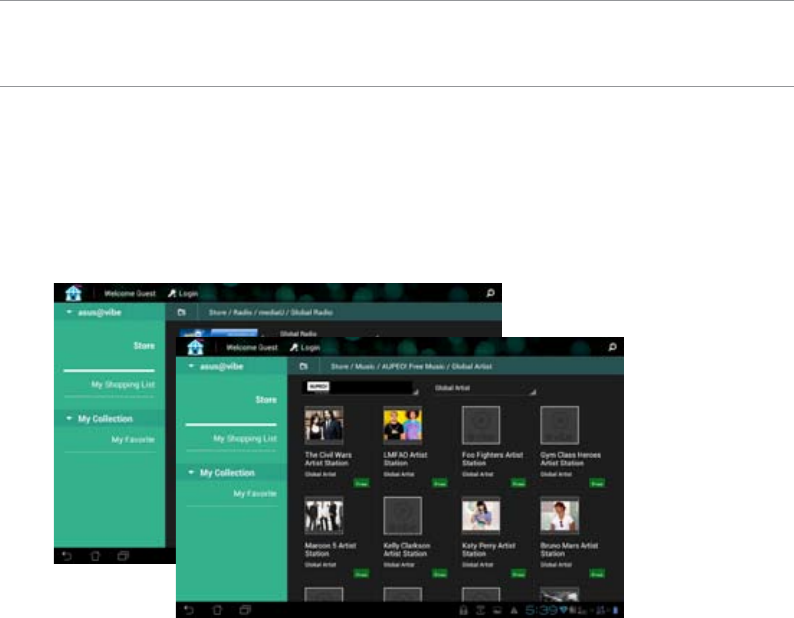Screen dimensions: 794x618
Task: Select the 'Foo Fighters Artist Station' title
Action: tap(492, 459)
